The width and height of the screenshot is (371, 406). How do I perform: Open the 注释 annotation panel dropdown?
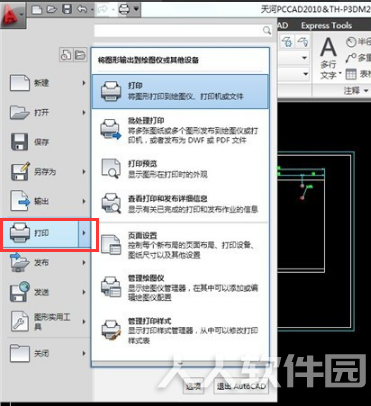pyautogui.click(x=356, y=90)
